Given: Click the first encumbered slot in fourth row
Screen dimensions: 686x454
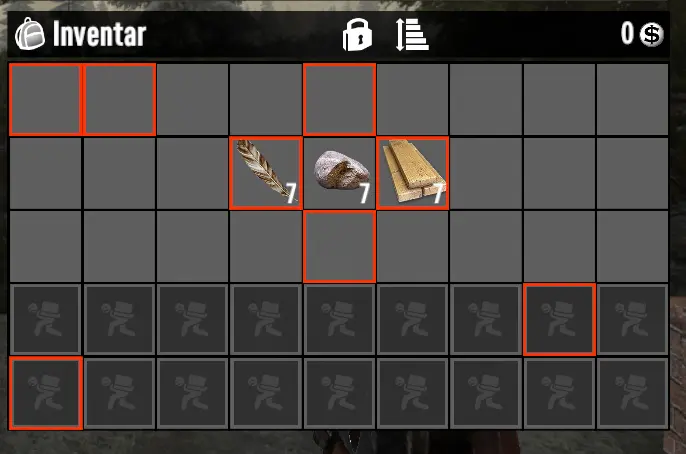Looking at the screenshot, I should 46,320.
